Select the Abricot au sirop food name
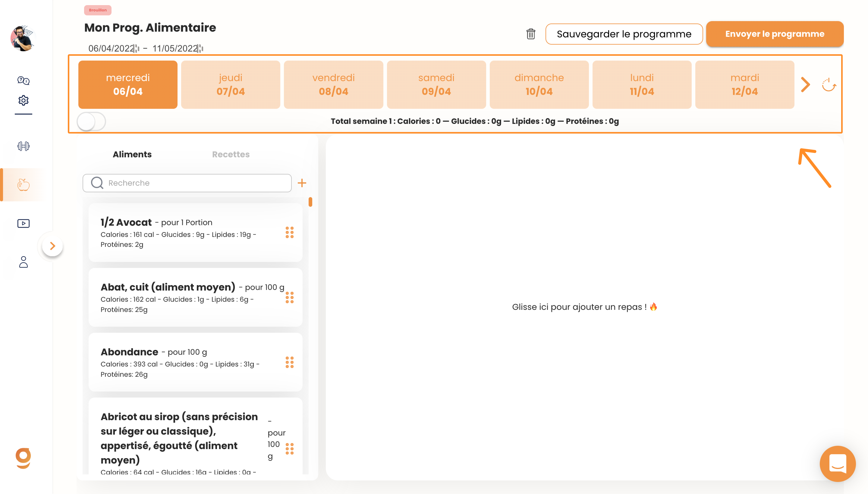 coord(179,438)
